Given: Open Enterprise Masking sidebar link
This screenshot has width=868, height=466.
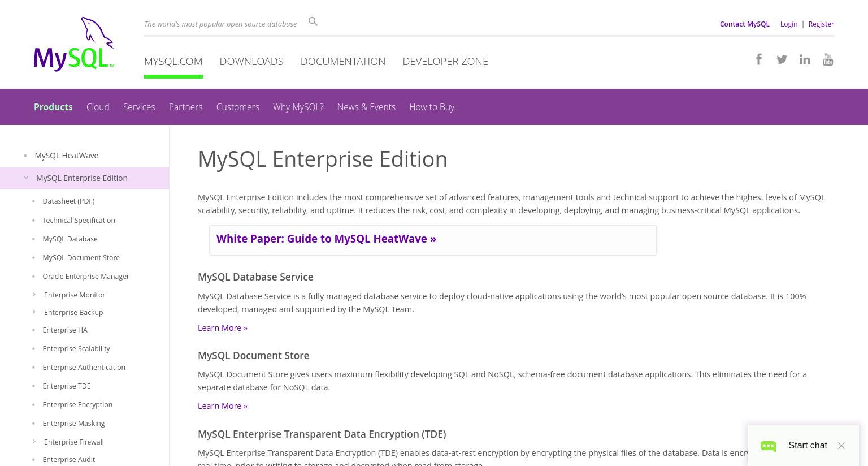Looking at the screenshot, I should 73,423.
